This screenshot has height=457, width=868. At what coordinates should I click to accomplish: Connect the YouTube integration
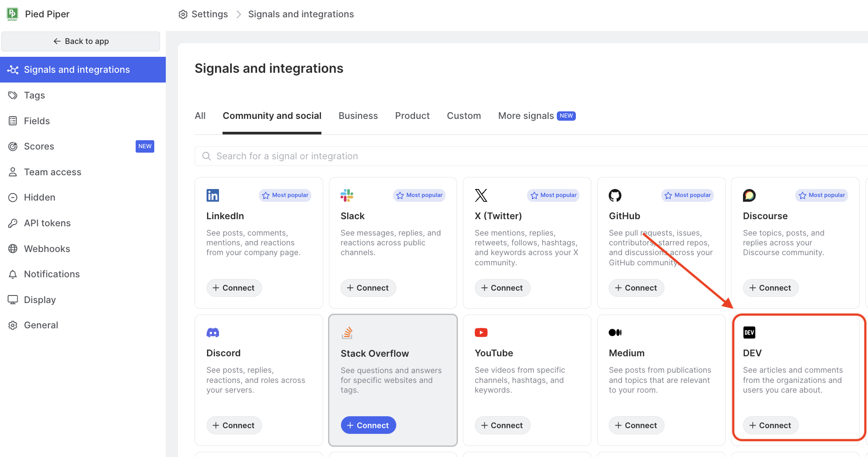pyautogui.click(x=502, y=425)
